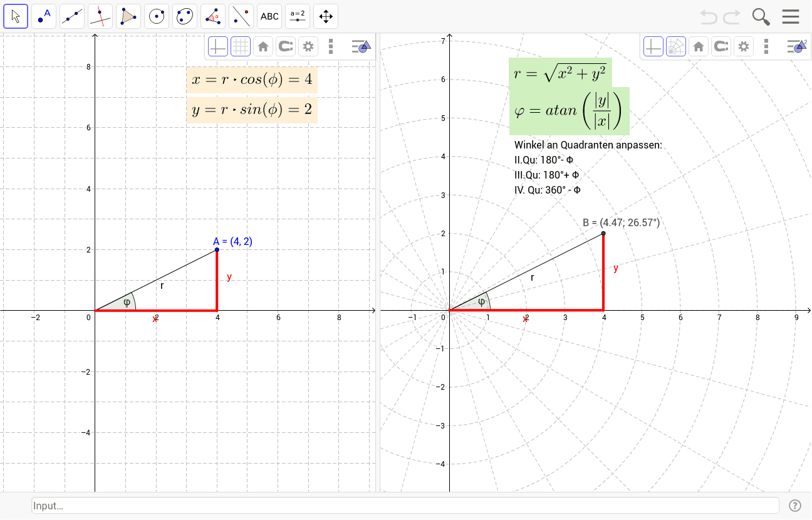Select the Perpendicular Line tool

click(x=100, y=16)
